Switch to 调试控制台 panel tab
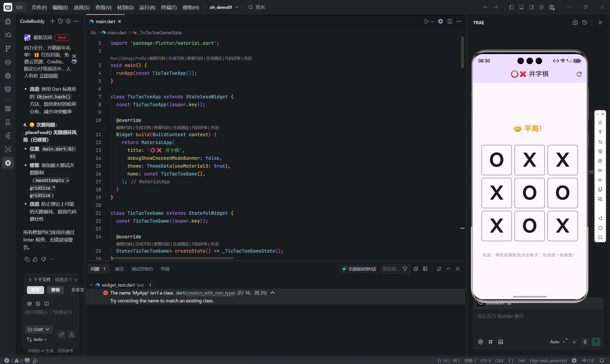610x364 pixels. (x=142, y=269)
